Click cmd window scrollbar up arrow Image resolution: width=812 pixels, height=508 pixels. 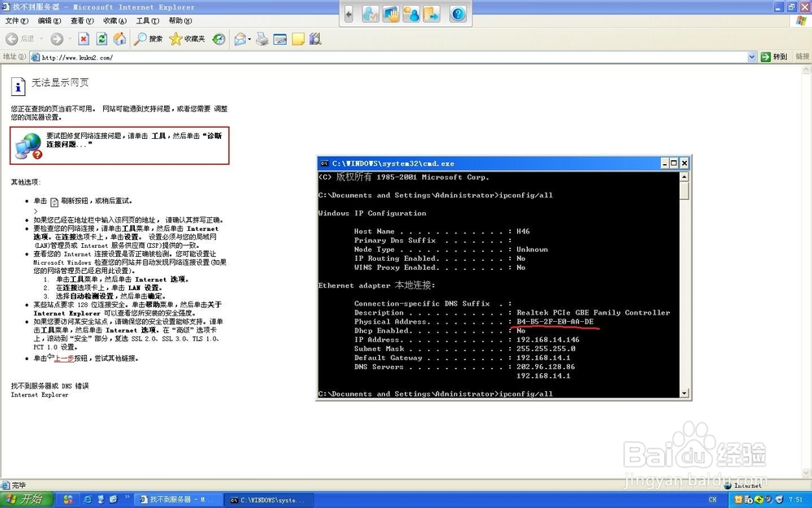684,177
